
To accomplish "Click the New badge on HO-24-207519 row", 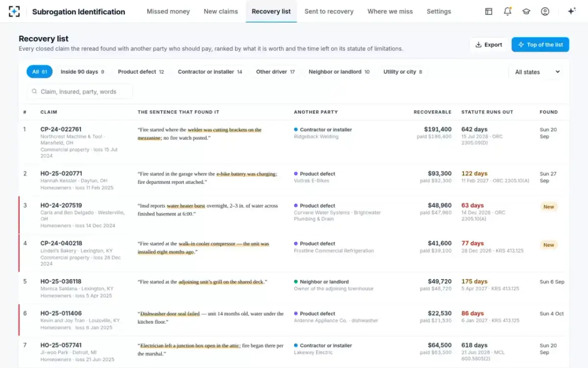I will coord(549,207).
